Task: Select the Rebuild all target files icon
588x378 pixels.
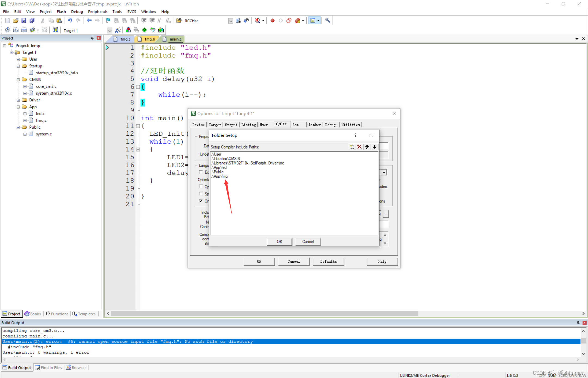Action: click(x=24, y=30)
